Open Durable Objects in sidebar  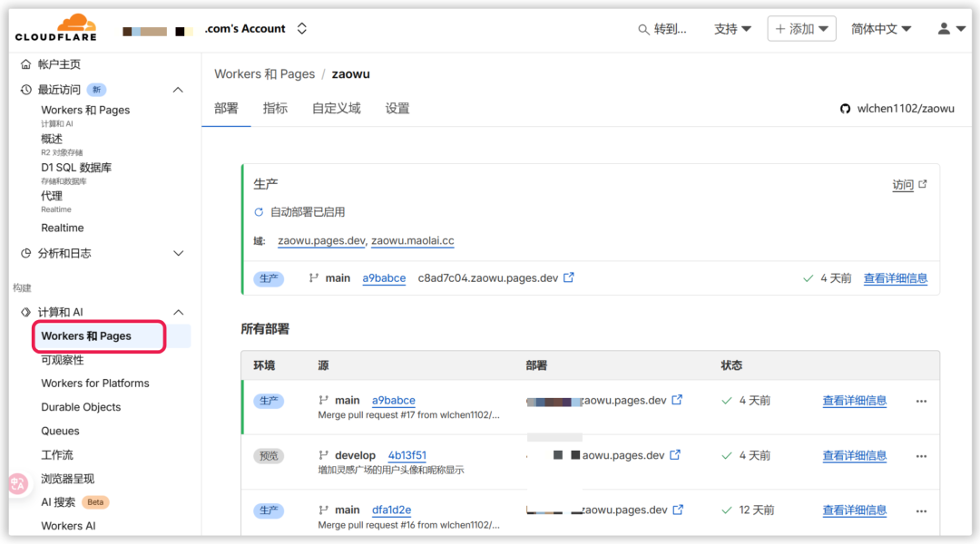[82, 407]
